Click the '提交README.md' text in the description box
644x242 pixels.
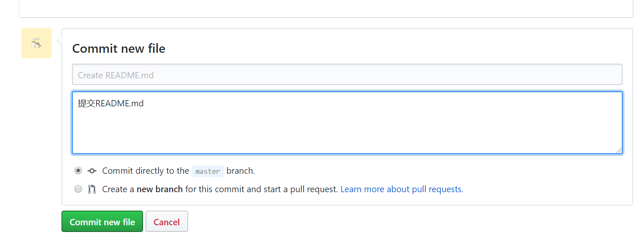[111, 103]
